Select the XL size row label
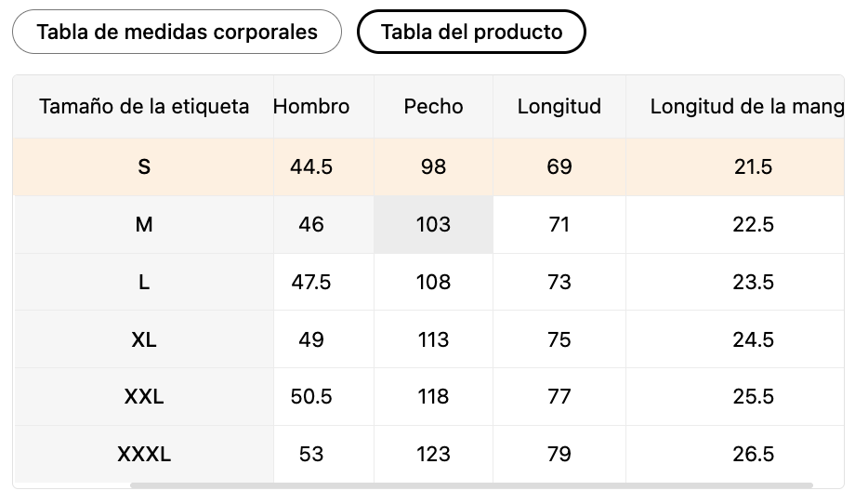Image resolution: width=868 pixels, height=504 pixels. pos(144,339)
